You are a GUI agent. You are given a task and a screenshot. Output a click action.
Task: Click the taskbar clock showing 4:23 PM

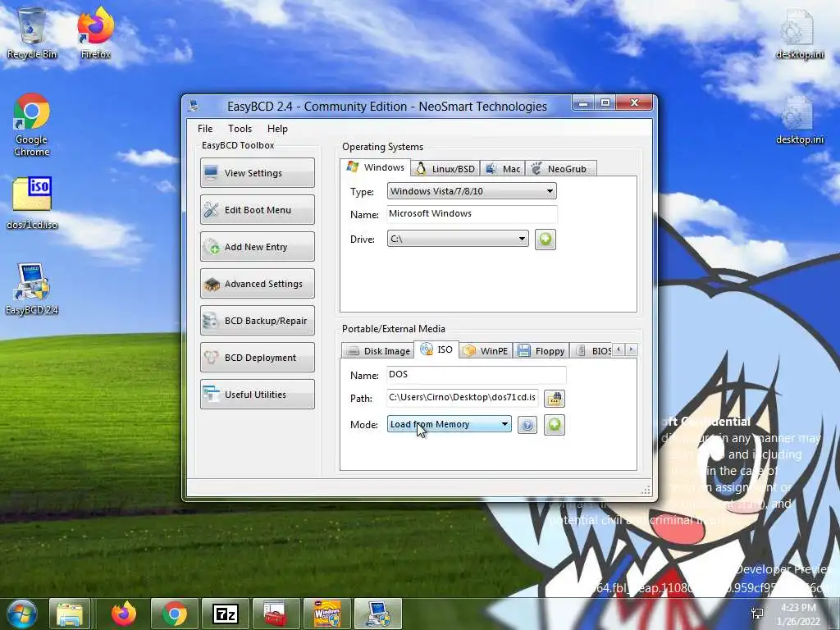(x=798, y=614)
